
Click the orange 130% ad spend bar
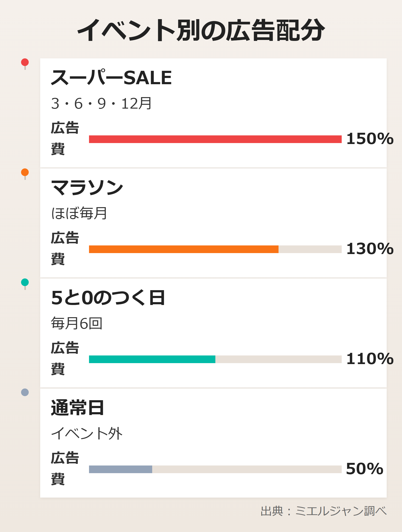coord(184,249)
